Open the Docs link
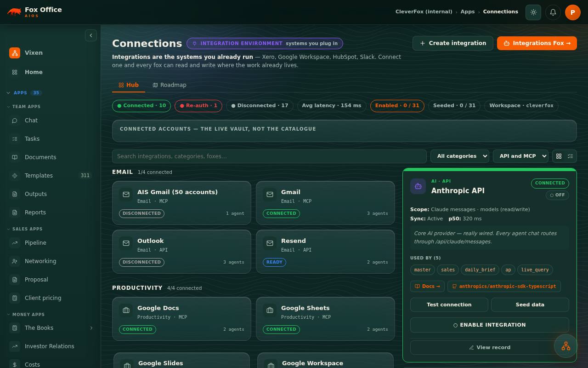Screen dimensions: 588x368 (427, 287)
